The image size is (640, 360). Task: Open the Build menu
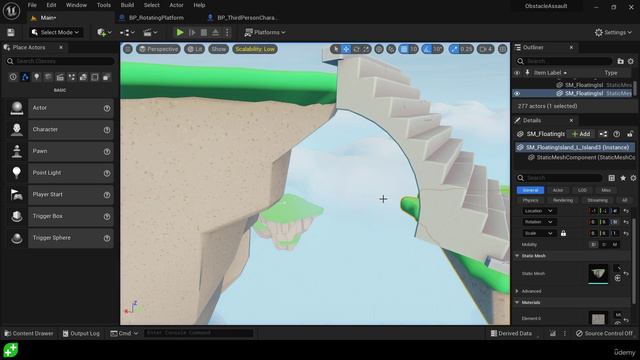[127, 5]
